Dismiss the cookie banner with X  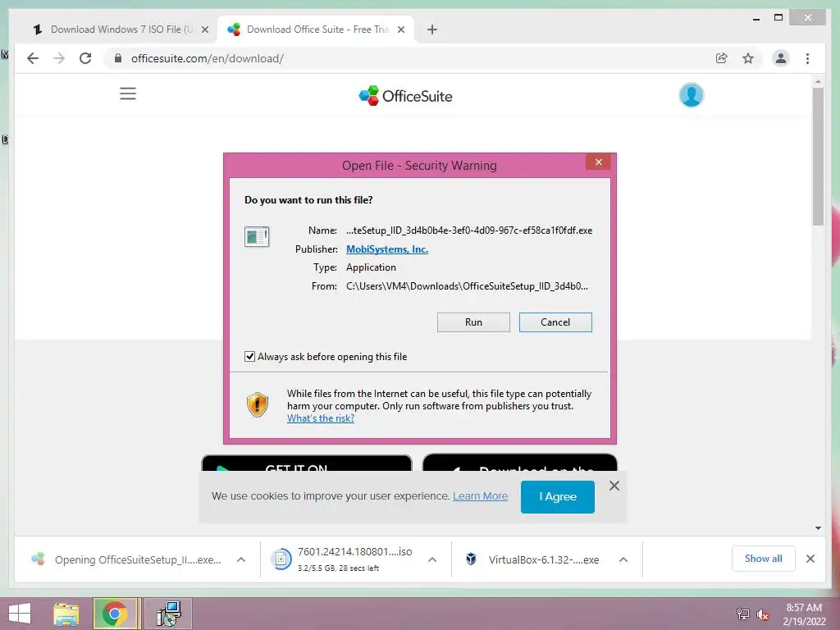click(614, 486)
